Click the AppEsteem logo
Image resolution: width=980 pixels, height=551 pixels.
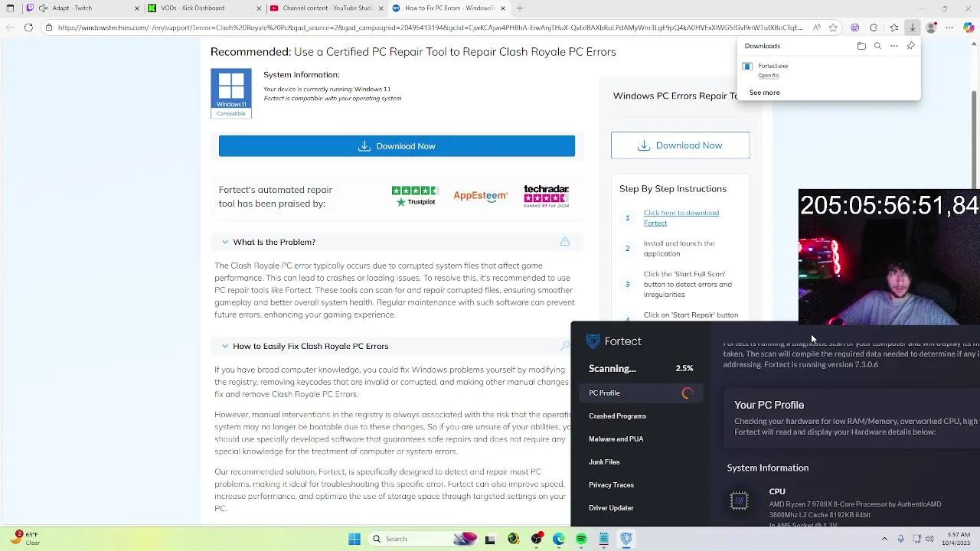coord(480,196)
